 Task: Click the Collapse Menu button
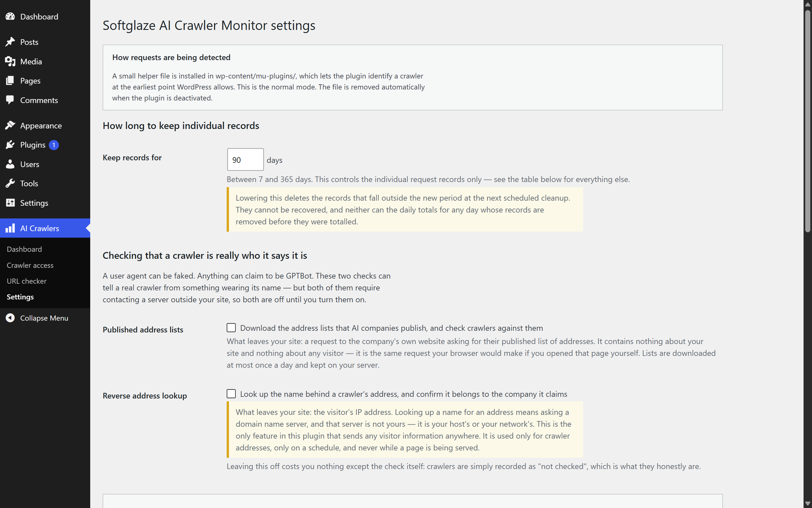(45, 318)
